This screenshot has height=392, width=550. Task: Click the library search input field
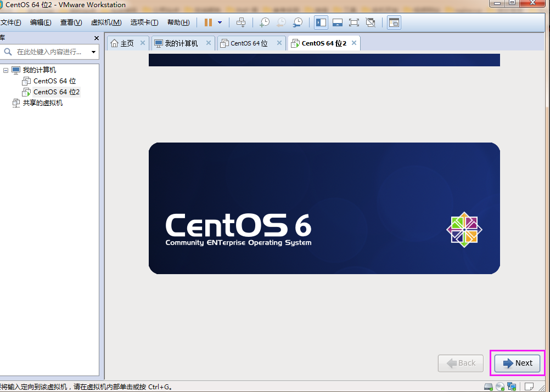(x=48, y=52)
